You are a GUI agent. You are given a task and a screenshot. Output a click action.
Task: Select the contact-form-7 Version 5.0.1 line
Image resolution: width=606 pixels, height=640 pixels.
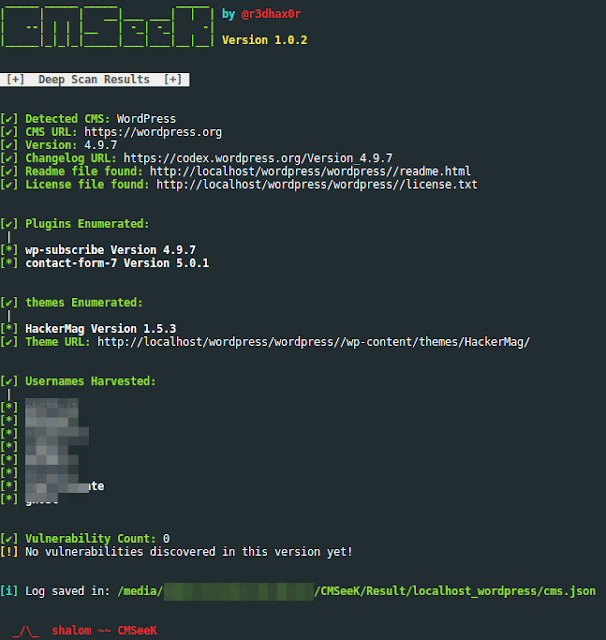[117, 263]
